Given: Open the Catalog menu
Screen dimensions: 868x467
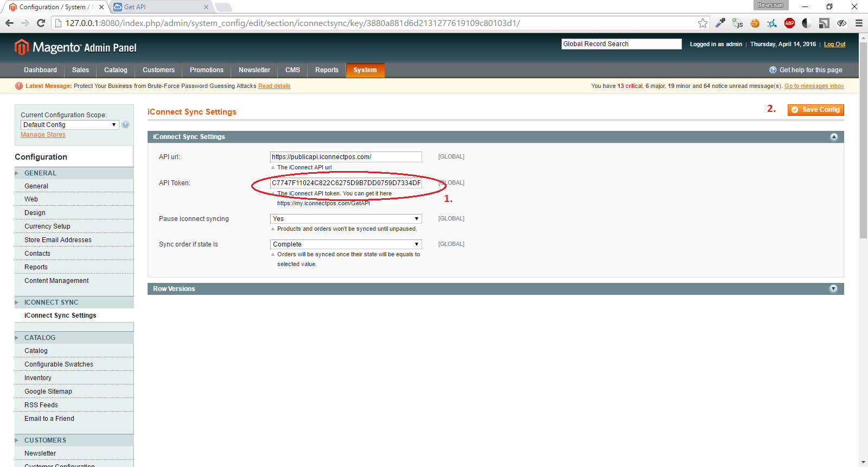Looking at the screenshot, I should tap(116, 70).
